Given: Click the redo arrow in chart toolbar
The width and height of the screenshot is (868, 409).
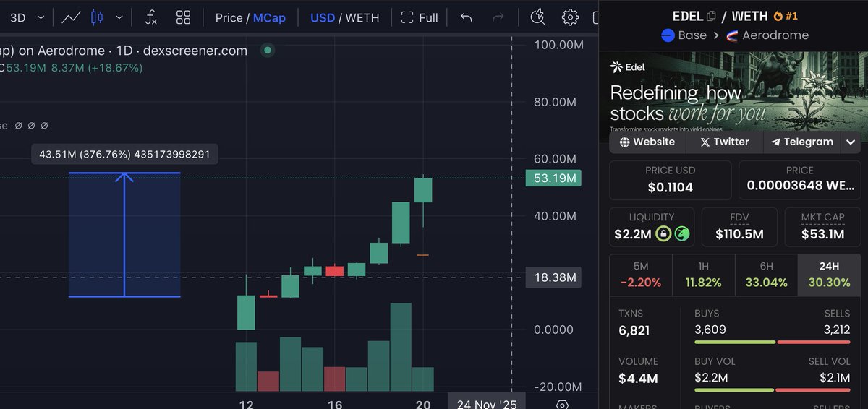Looking at the screenshot, I should tap(498, 17).
